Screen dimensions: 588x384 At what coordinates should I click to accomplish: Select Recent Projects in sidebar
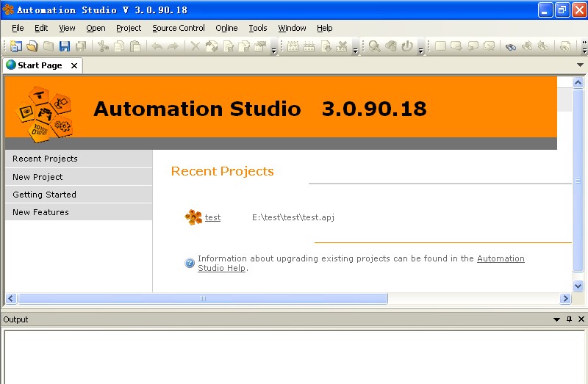click(79, 159)
